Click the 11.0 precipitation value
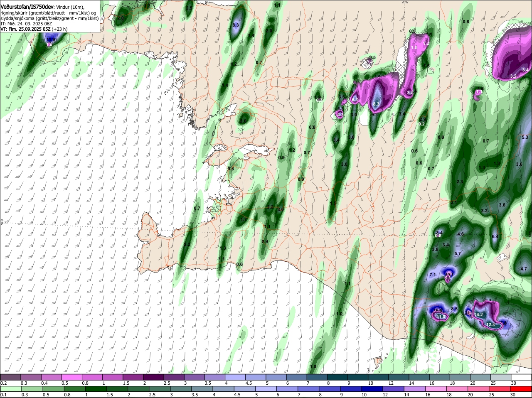Screen dimensions: 532x398 (441, 317)
